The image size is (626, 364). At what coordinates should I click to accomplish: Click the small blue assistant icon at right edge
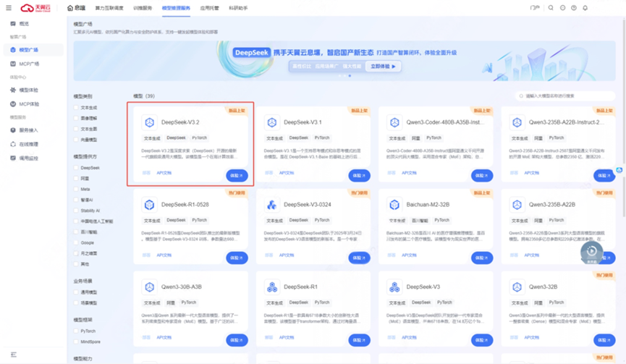pyautogui.click(x=619, y=170)
